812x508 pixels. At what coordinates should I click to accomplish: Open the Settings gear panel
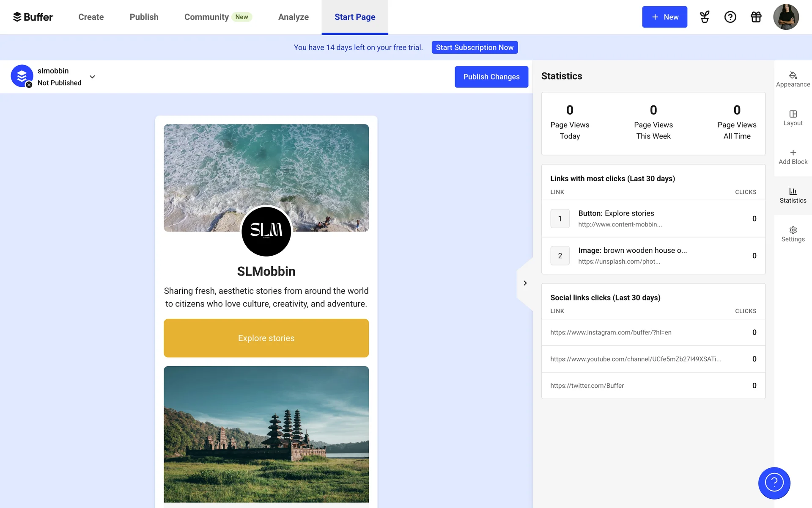coord(793,234)
